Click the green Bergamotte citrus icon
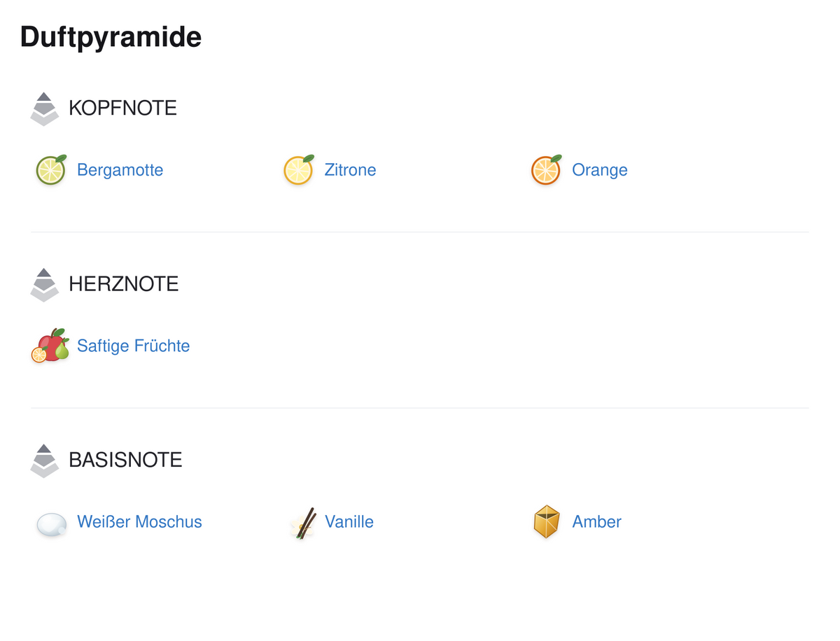The height and width of the screenshot is (641, 840). tap(51, 170)
